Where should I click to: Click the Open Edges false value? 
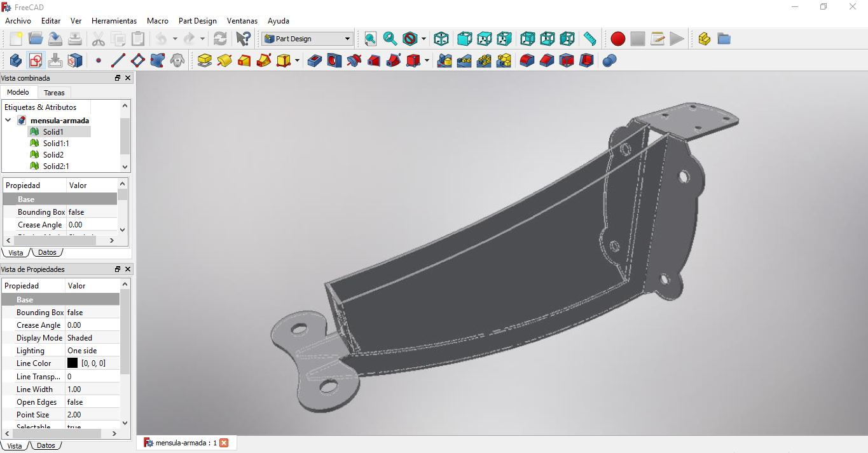[75, 402]
